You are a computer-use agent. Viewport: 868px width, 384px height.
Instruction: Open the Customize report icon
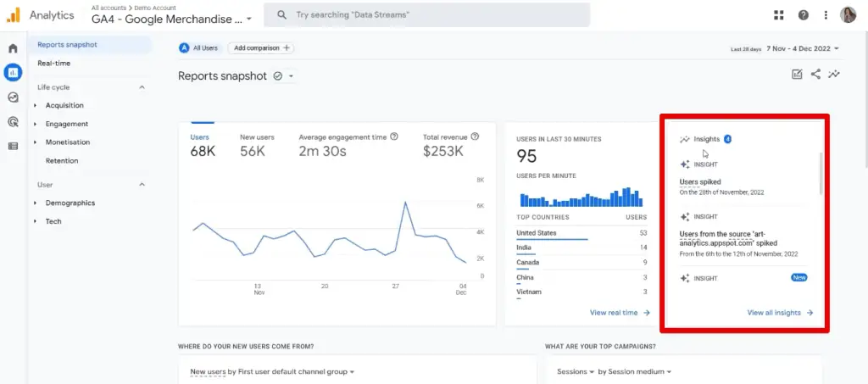[x=797, y=75]
